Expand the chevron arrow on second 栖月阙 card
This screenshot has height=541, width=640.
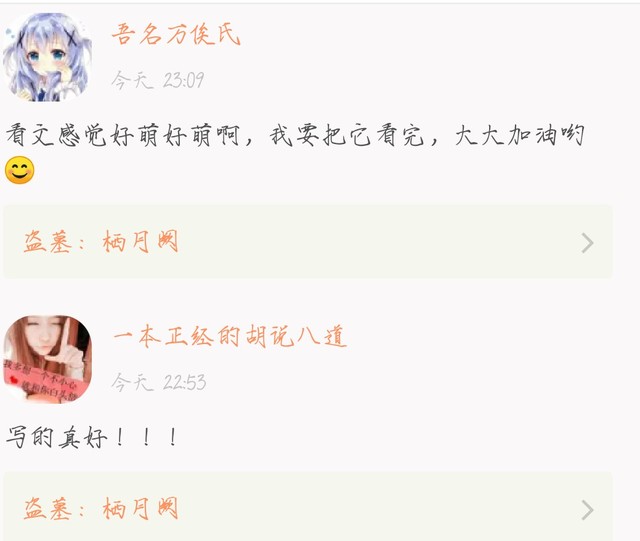587,510
